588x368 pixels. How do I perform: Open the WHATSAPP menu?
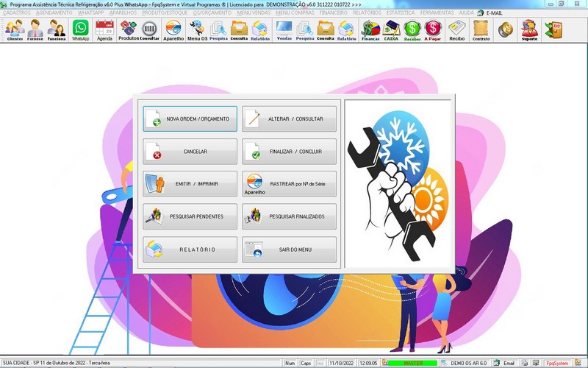[x=90, y=13]
